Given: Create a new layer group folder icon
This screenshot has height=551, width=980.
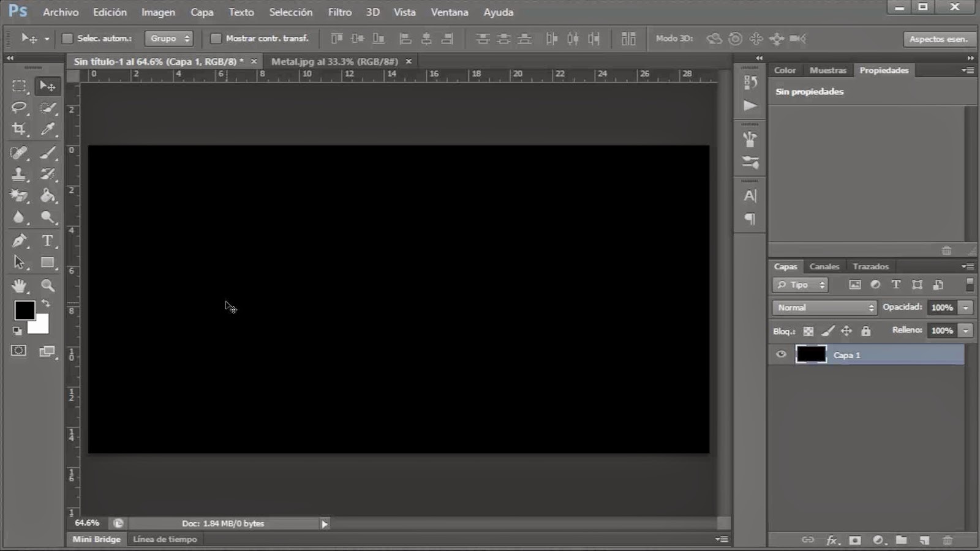Looking at the screenshot, I should coord(902,540).
